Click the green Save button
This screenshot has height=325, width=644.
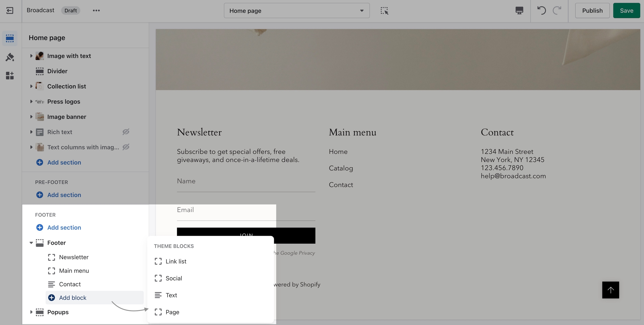626,11
